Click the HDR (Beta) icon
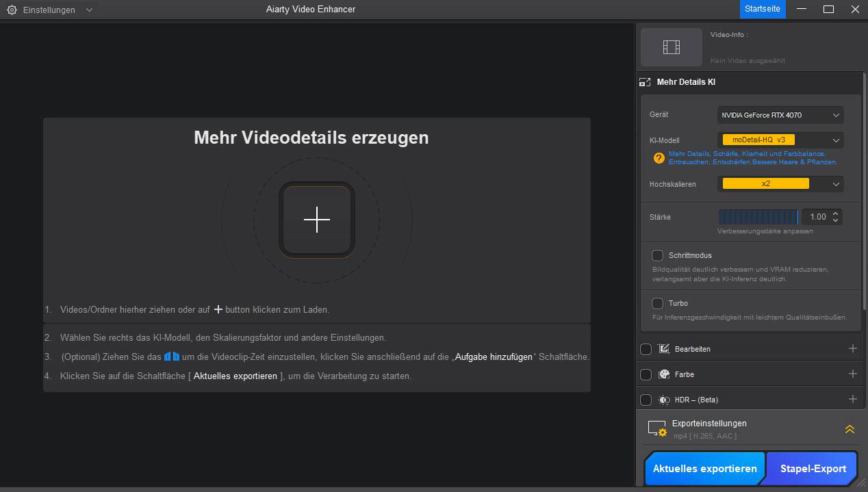Viewport: 868px width, 492px height. pos(663,400)
